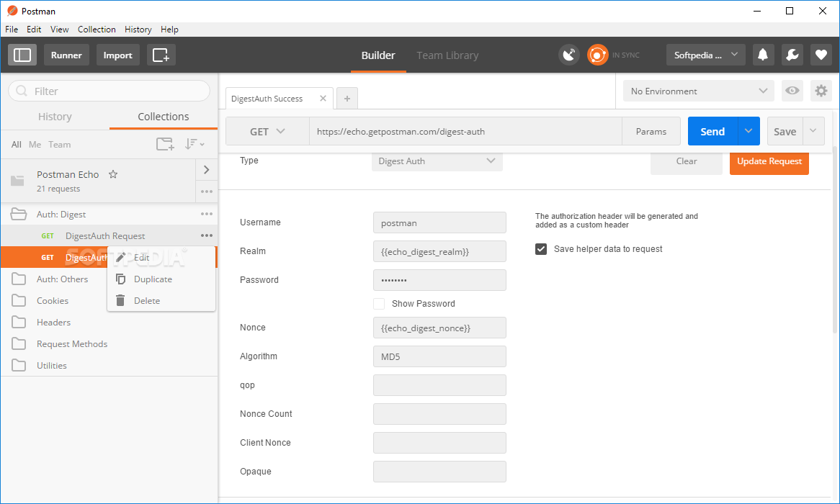This screenshot has width=840, height=504.
Task: Click the request URL field
Action: [x=465, y=131]
